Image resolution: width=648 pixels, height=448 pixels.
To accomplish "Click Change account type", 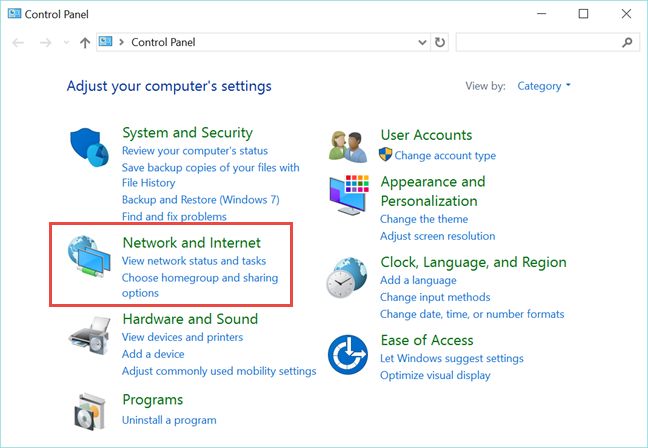I will [445, 155].
